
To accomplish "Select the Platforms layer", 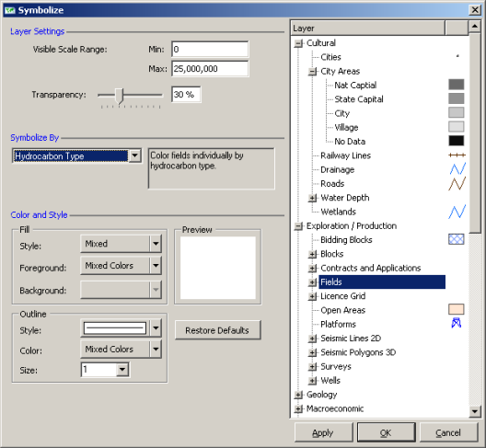I will tap(338, 325).
